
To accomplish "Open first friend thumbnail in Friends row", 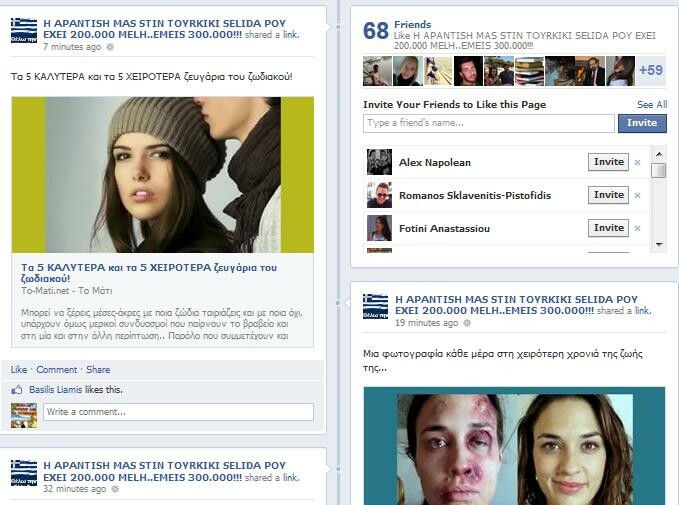I will pyautogui.click(x=378, y=71).
